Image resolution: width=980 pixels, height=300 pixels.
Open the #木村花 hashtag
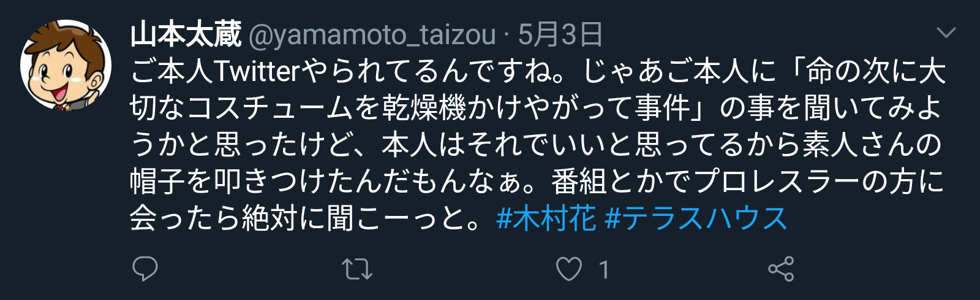pos(546,218)
